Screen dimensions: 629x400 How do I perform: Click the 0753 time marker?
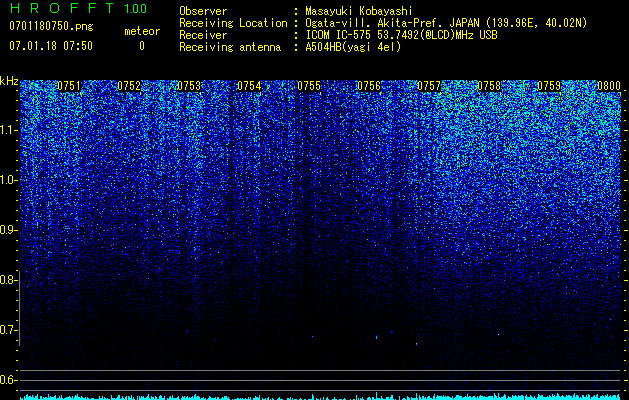pyautogui.click(x=189, y=86)
